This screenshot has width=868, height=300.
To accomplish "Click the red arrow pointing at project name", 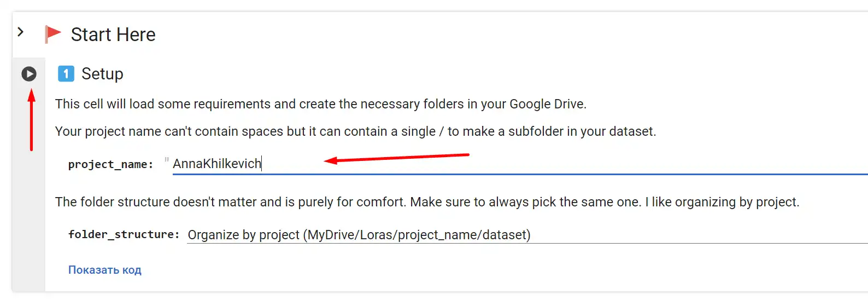I will (397, 158).
